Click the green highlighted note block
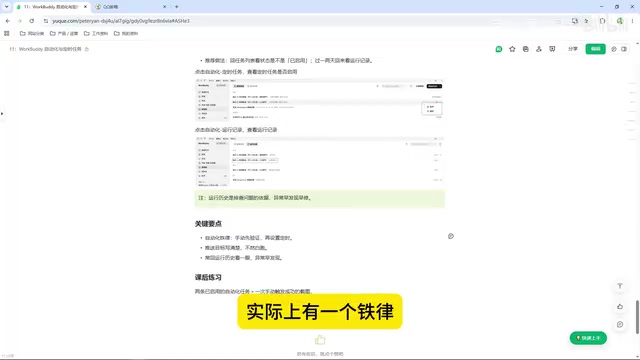 click(x=320, y=198)
